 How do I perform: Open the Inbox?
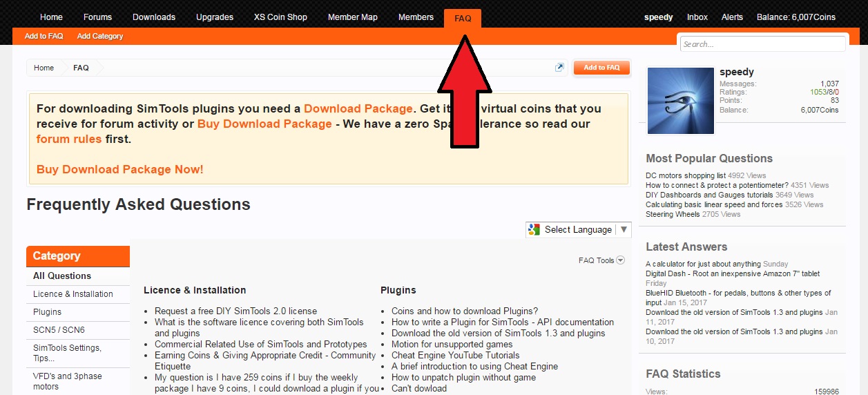tap(697, 17)
